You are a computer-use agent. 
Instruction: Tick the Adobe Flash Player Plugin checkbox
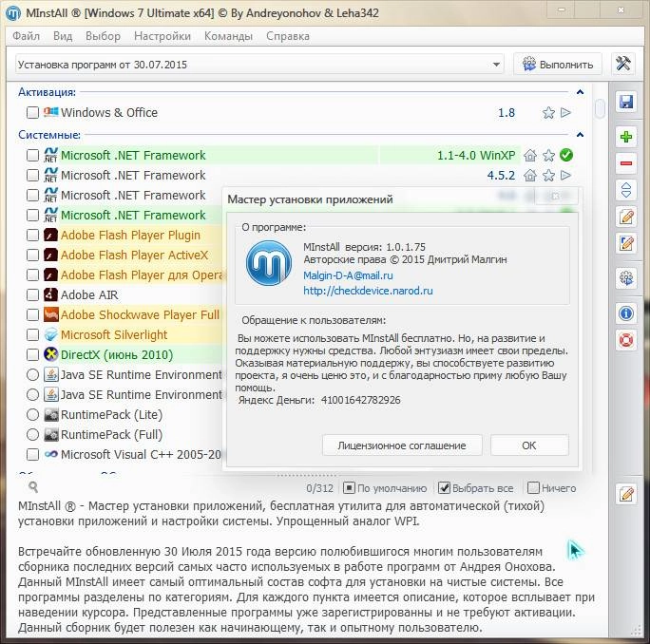[32, 235]
